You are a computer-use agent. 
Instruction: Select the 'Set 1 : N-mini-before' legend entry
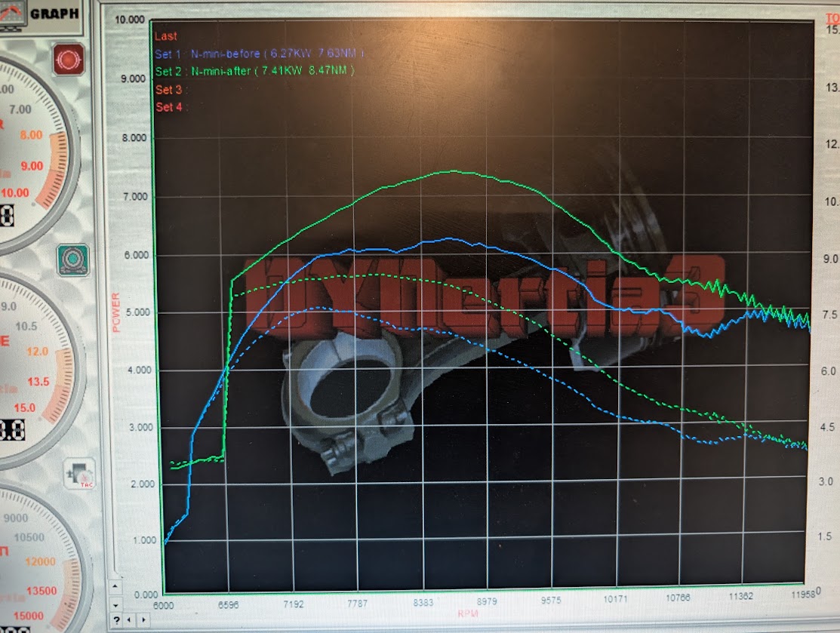260,54
